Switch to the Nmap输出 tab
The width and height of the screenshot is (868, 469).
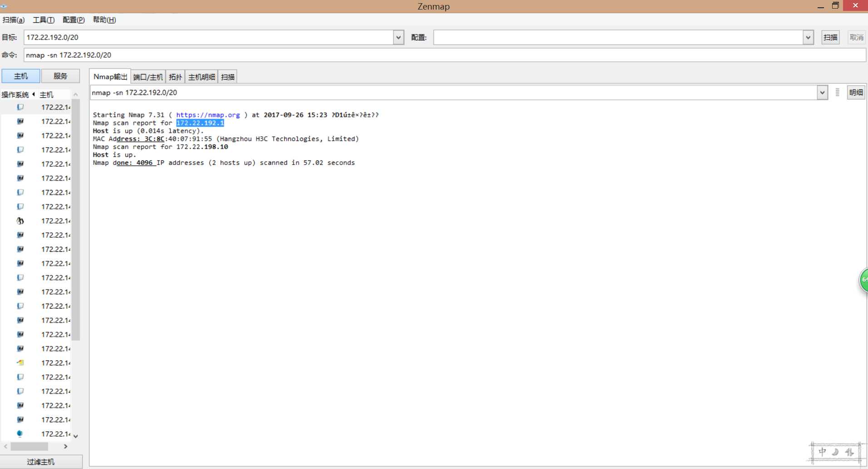tap(110, 76)
